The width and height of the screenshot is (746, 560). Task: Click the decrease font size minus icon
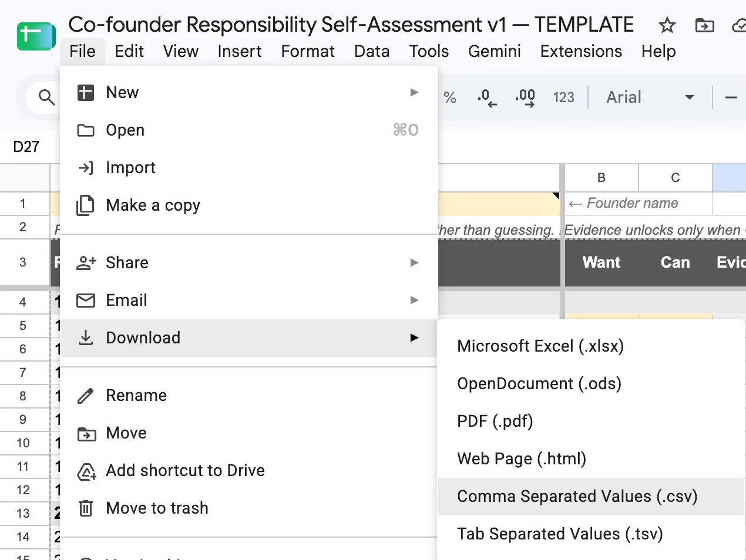pos(731,97)
